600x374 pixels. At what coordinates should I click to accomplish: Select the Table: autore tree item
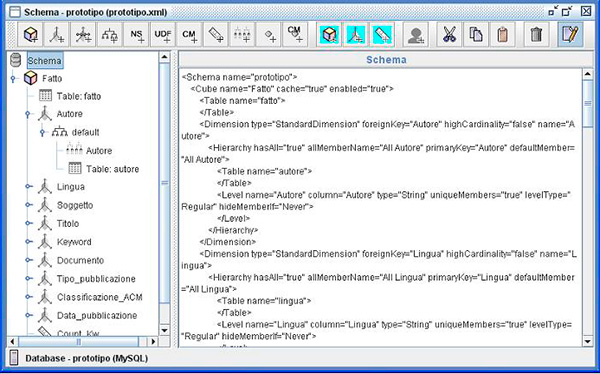coord(112,169)
